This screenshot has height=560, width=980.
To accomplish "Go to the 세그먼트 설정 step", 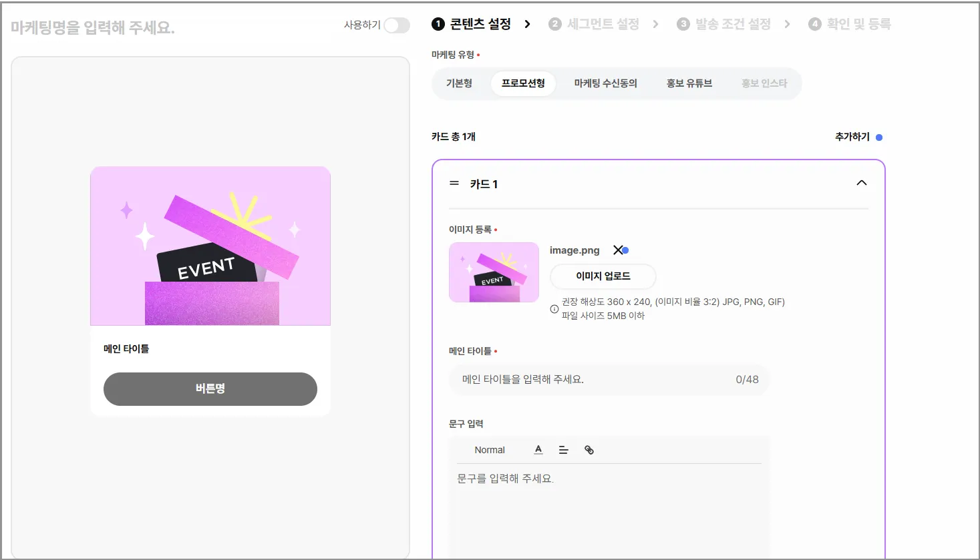I will point(595,24).
